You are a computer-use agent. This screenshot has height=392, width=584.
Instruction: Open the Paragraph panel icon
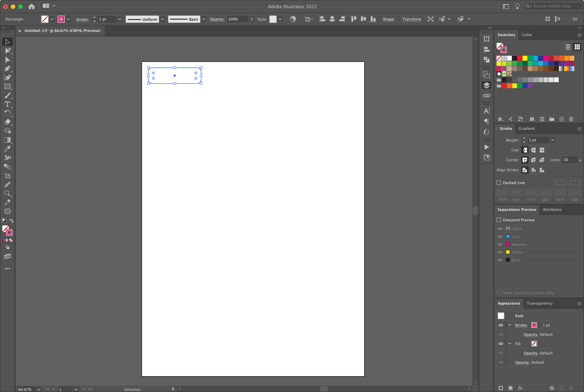click(486, 121)
